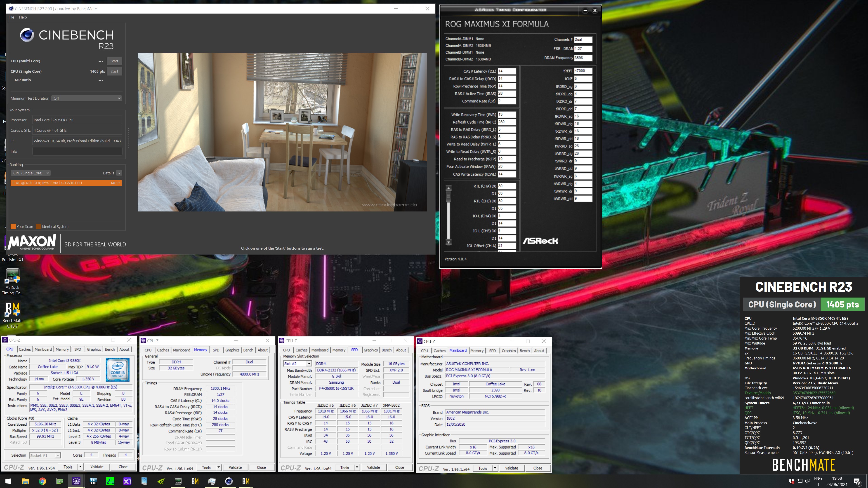Click the DRAM Frequency 3598 field
This screenshot has width=868, height=488.
click(583, 58)
